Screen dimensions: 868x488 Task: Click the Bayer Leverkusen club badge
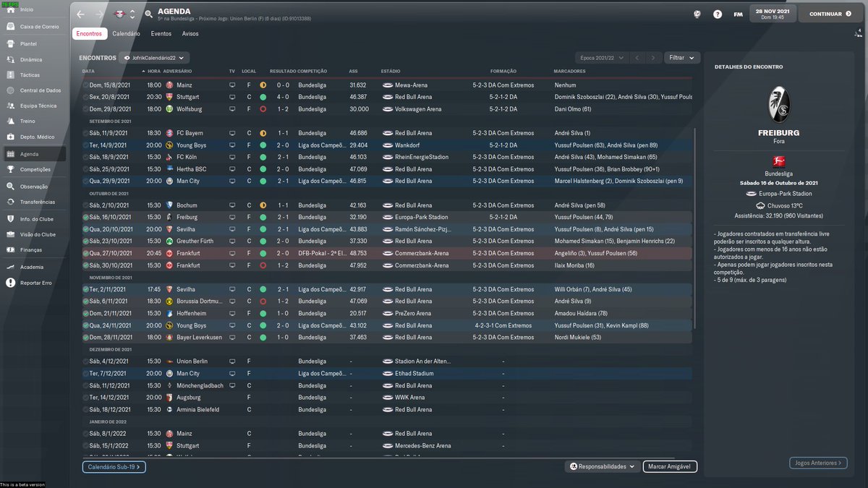pyautogui.click(x=170, y=337)
